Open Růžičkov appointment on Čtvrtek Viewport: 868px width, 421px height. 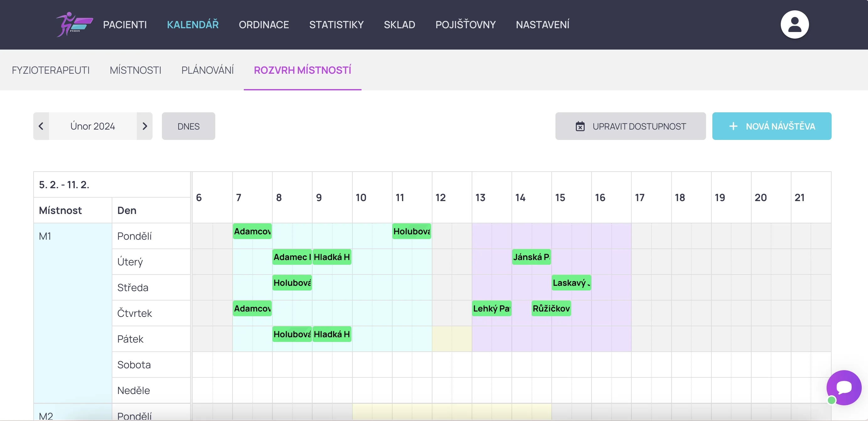pos(551,308)
